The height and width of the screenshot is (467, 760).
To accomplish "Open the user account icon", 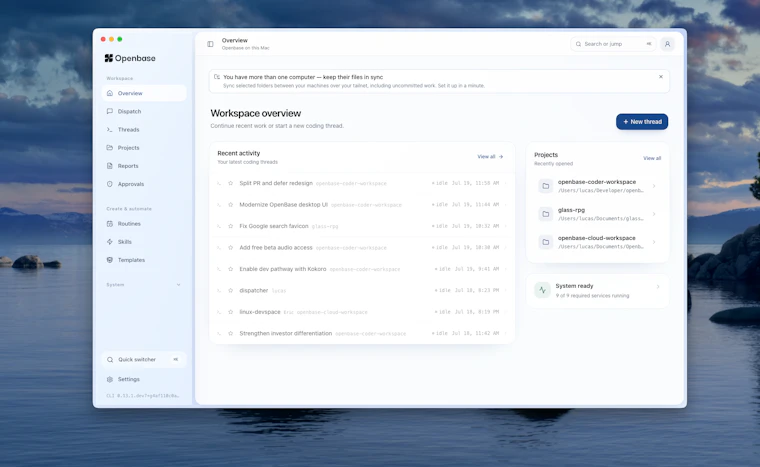I will pyautogui.click(x=667, y=44).
